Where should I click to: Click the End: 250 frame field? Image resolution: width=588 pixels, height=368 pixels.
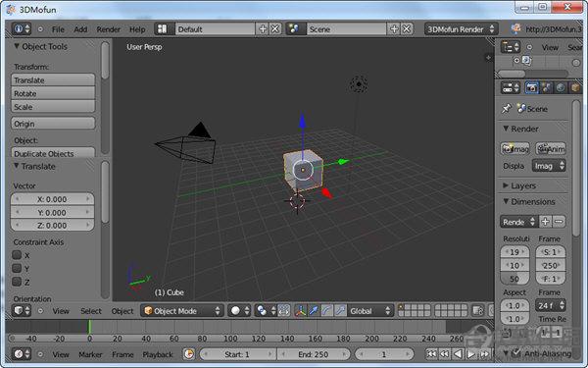coord(314,354)
